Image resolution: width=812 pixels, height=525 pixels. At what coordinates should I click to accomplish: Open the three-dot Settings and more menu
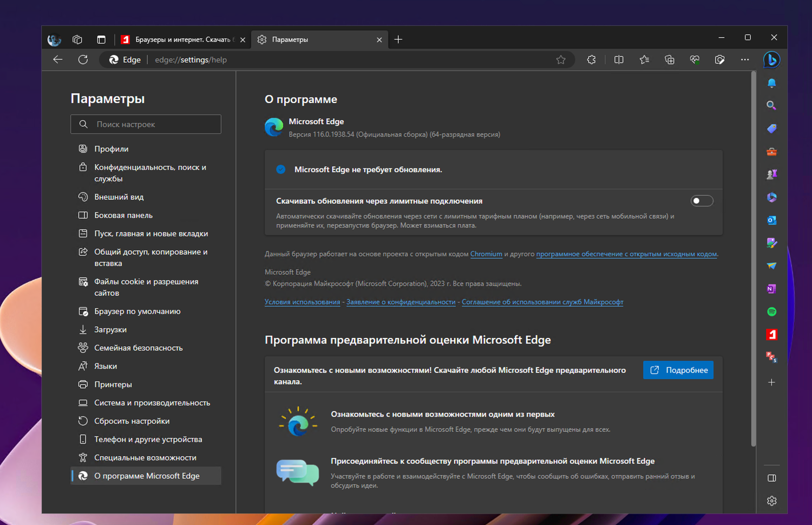[745, 60]
